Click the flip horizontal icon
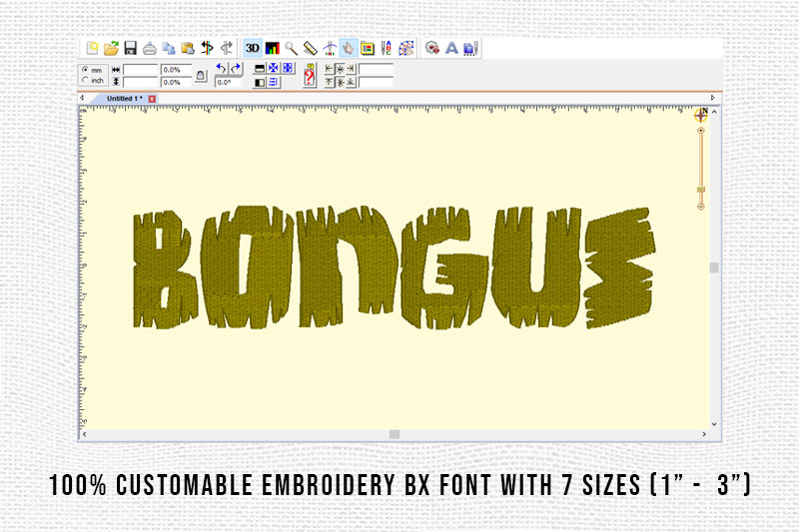Screen dimensions: 799x532 click(260, 82)
